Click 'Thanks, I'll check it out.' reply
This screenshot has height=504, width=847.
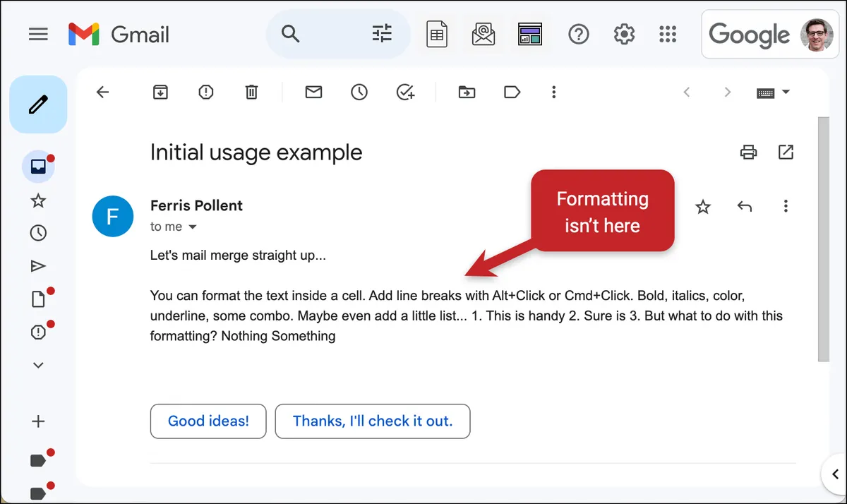pos(373,421)
